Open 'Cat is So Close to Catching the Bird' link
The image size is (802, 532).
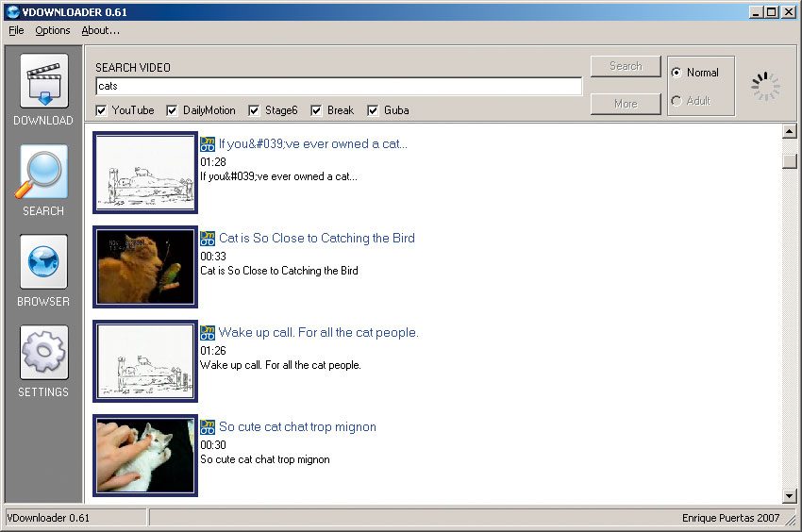click(x=316, y=239)
